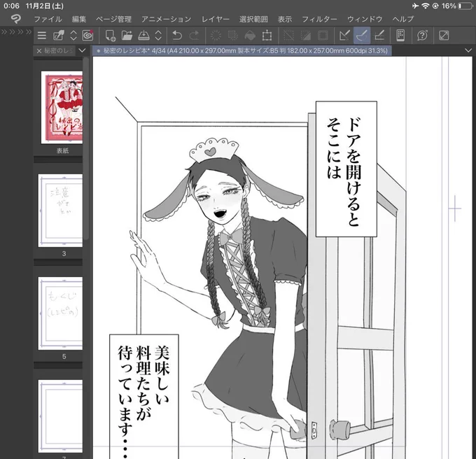
Task: Select page 5 thumbnail
Action: pyautogui.click(x=60, y=313)
